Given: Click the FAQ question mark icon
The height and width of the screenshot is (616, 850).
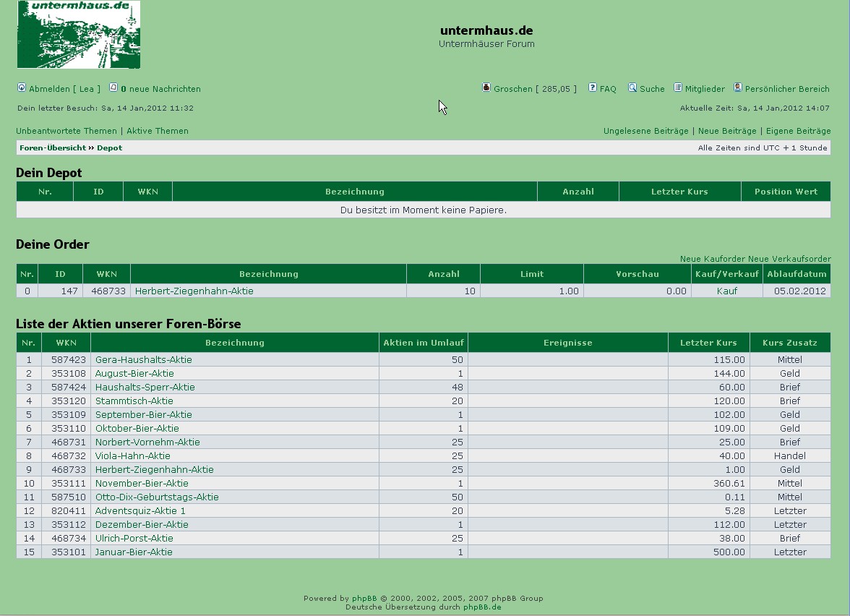Looking at the screenshot, I should click(x=593, y=88).
